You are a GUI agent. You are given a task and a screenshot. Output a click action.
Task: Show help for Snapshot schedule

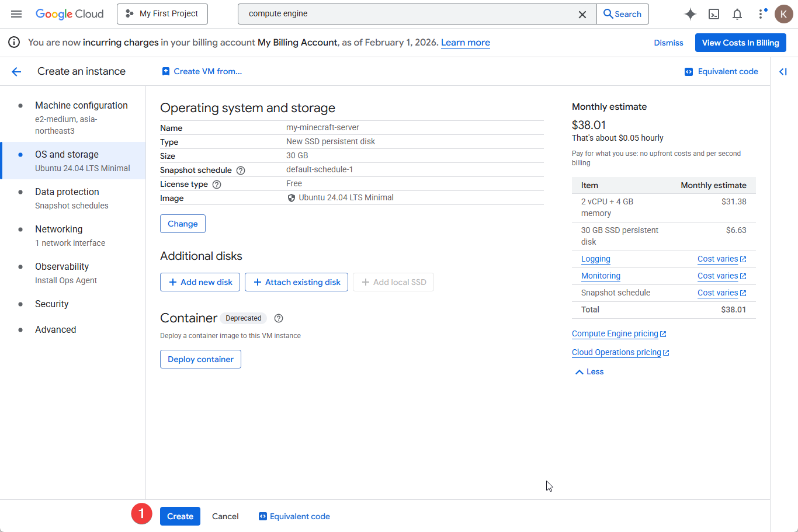click(x=241, y=171)
